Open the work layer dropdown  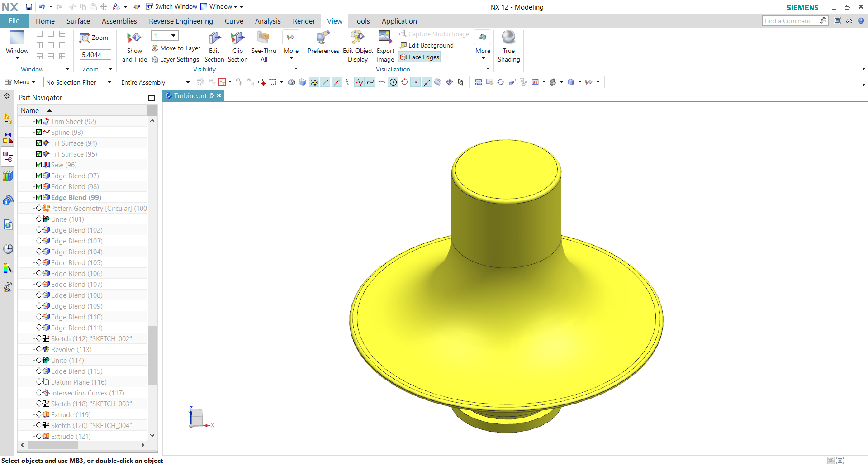click(x=165, y=36)
